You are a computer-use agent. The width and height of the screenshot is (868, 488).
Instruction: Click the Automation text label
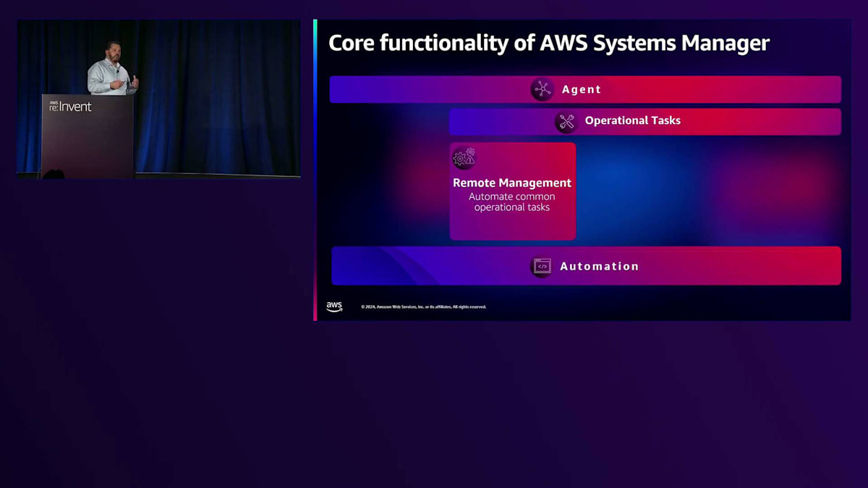600,266
